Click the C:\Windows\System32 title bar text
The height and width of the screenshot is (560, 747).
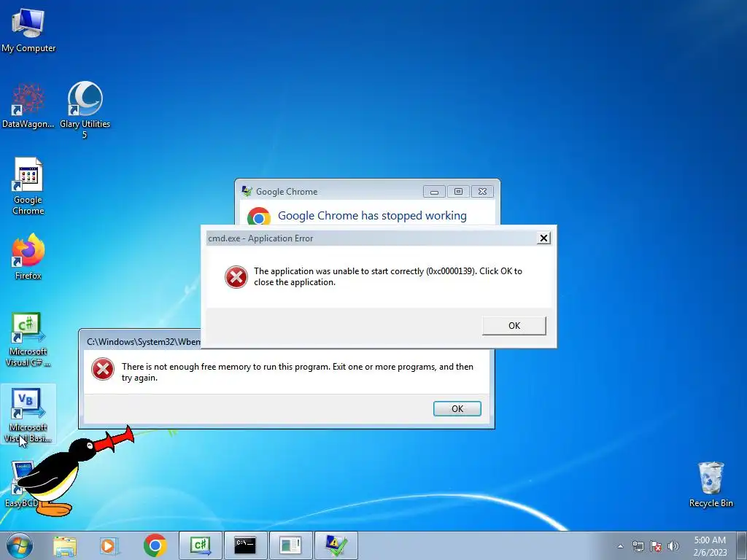[144, 341]
